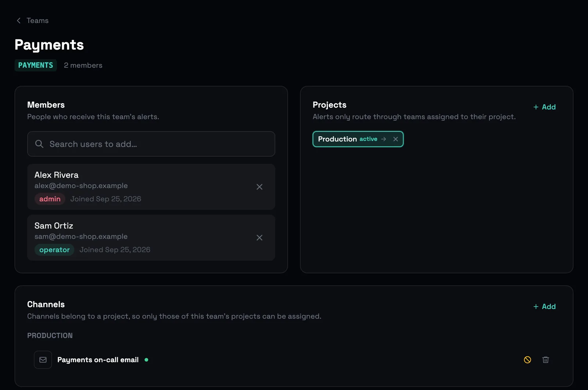Click the sam@demo-shop.example email

81,236
